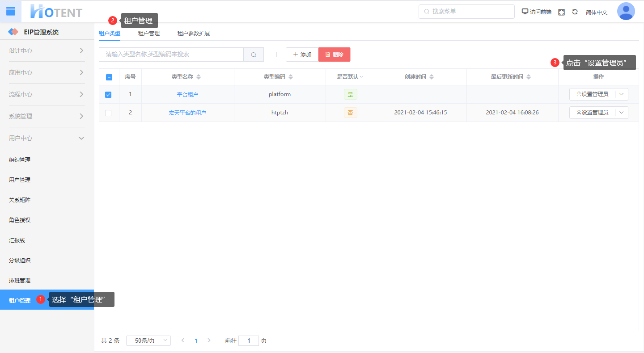Open the 50条/页 page size dropdown
Image resolution: width=644 pixels, height=353 pixels.
click(x=148, y=340)
